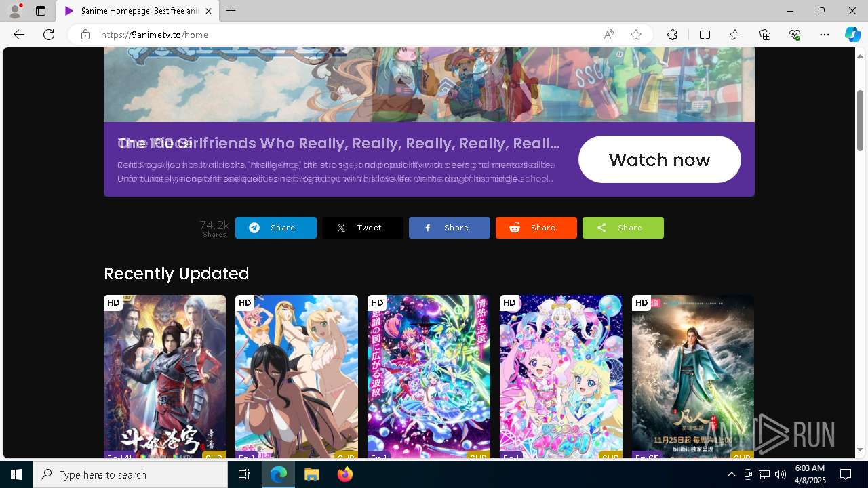
Task: Open second anime poster with beach girls
Action: click(x=296, y=377)
